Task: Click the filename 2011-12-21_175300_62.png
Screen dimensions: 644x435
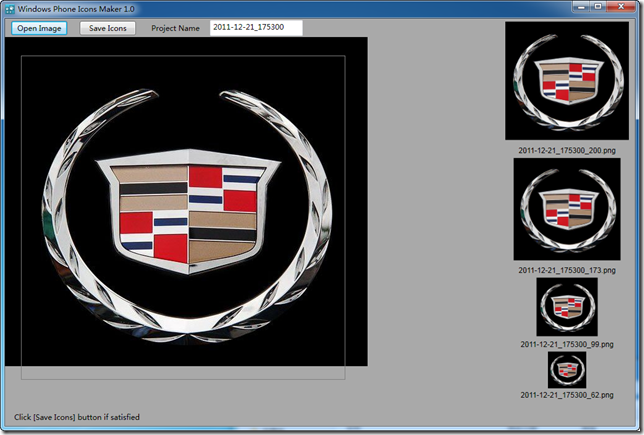Action: (x=567, y=395)
